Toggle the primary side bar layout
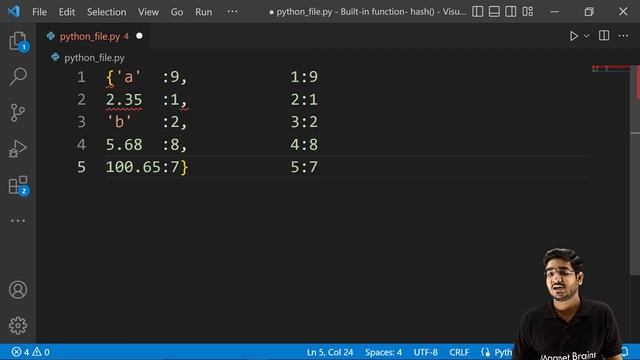Viewport: 640px width, 360px height. click(478, 11)
